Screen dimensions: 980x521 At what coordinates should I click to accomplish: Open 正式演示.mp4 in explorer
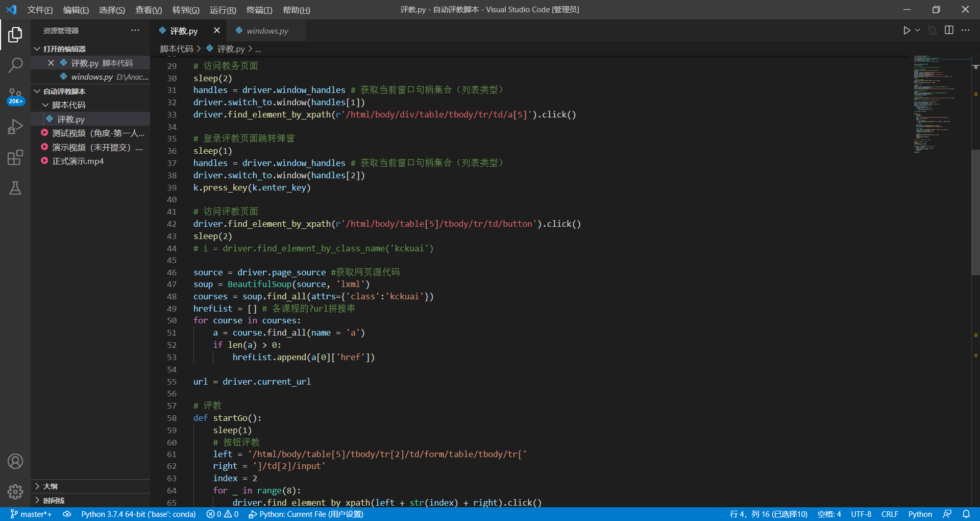pos(90,161)
